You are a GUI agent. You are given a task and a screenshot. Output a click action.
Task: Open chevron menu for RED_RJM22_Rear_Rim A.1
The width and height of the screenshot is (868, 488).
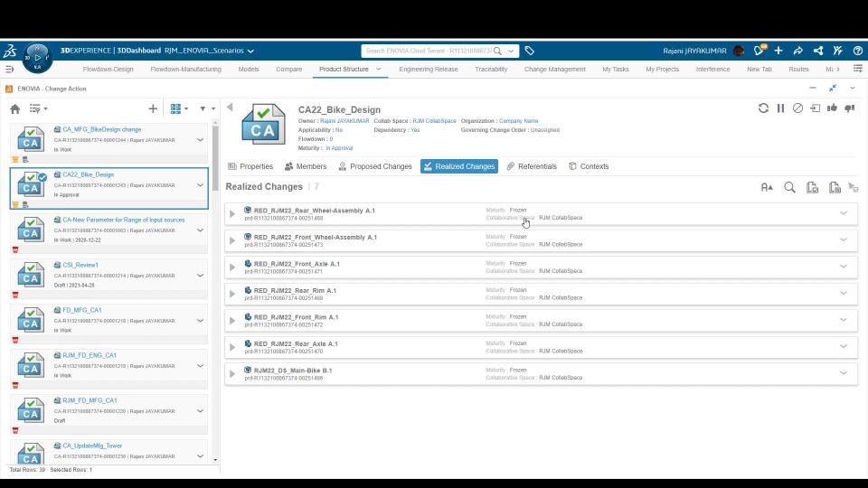[x=843, y=293]
